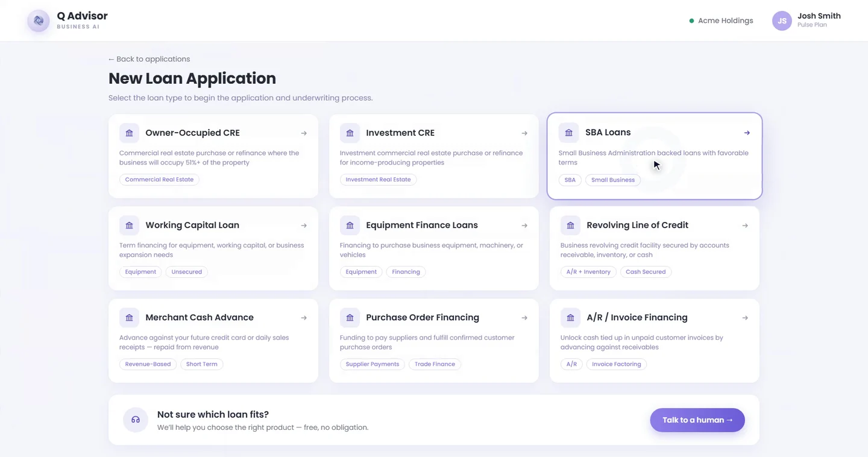Click the Short Term tag
The image size is (868, 457).
pos(201,364)
